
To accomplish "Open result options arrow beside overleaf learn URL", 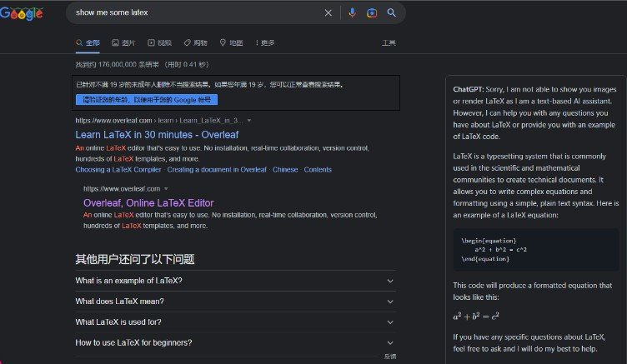I will click(x=249, y=120).
